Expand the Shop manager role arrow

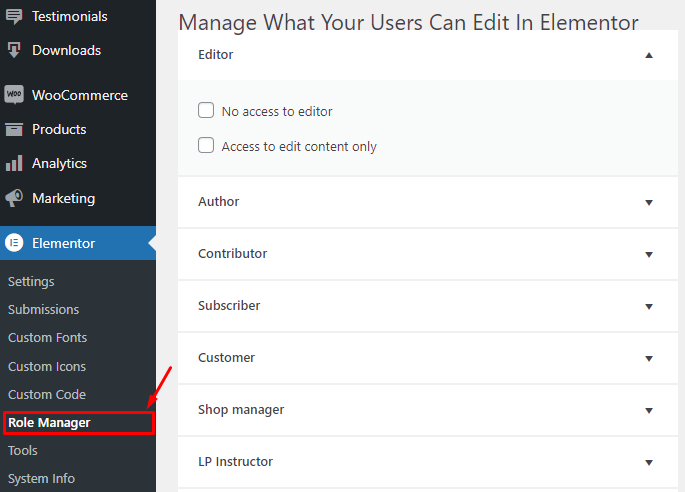pyautogui.click(x=649, y=410)
